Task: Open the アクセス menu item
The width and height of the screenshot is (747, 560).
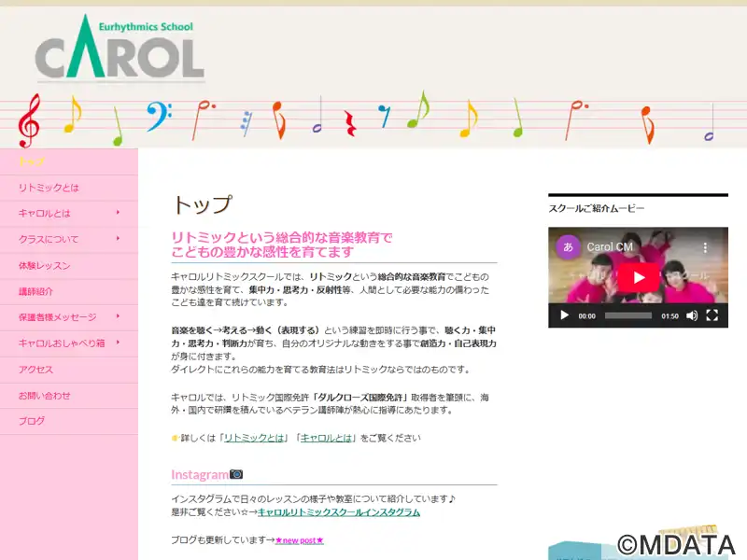Action: coord(69,370)
